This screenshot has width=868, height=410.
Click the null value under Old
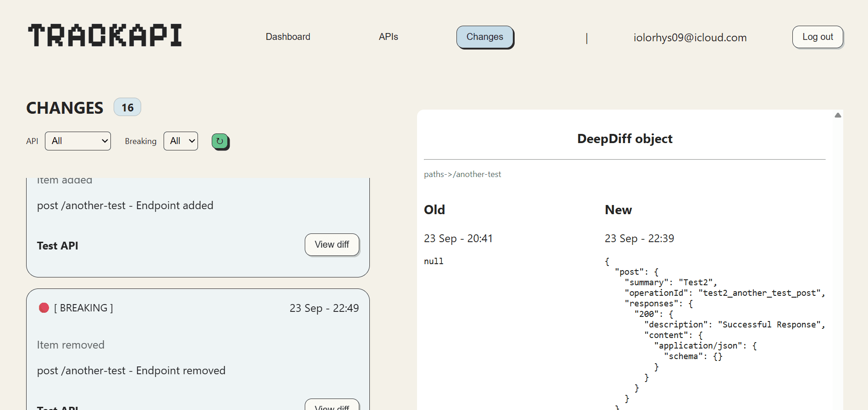pyautogui.click(x=434, y=261)
